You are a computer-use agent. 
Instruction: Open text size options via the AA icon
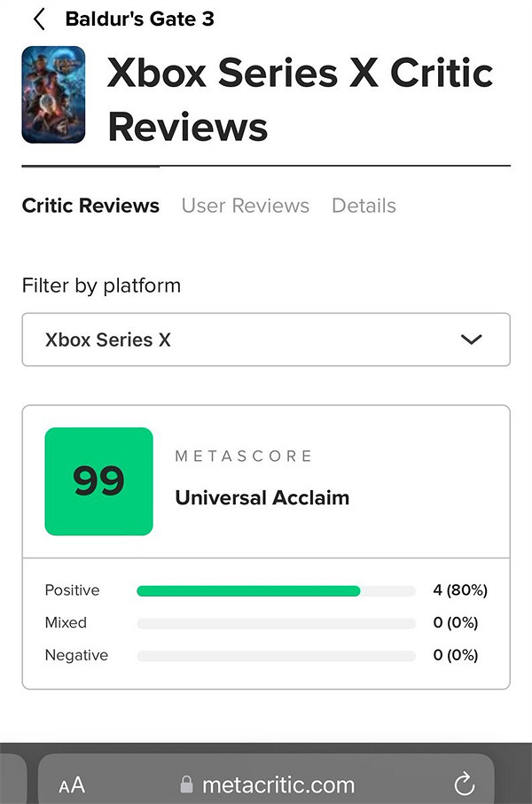[73, 784]
